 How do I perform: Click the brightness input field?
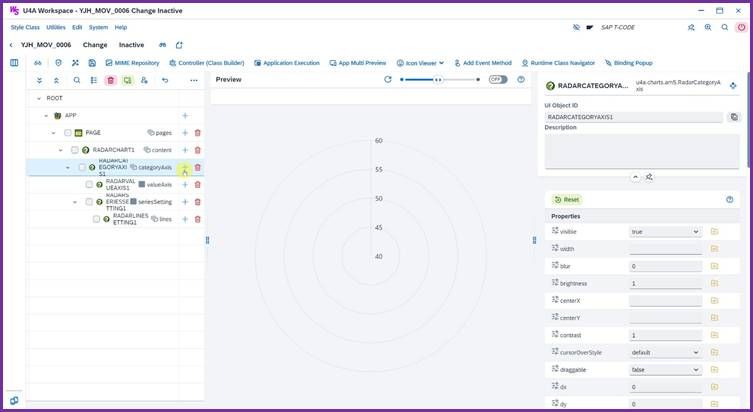pyautogui.click(x=665, y=283)
